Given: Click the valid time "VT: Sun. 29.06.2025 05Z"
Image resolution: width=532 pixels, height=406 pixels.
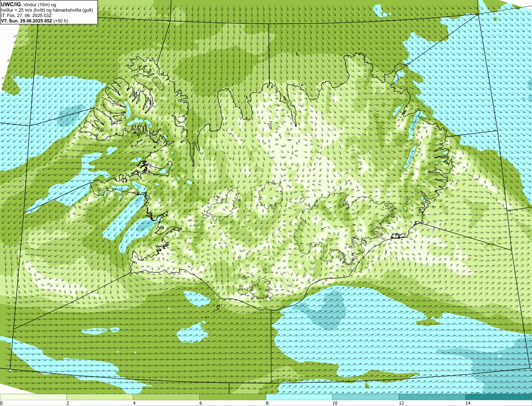Looking at the screenshot, I should (x=27, y=21).
